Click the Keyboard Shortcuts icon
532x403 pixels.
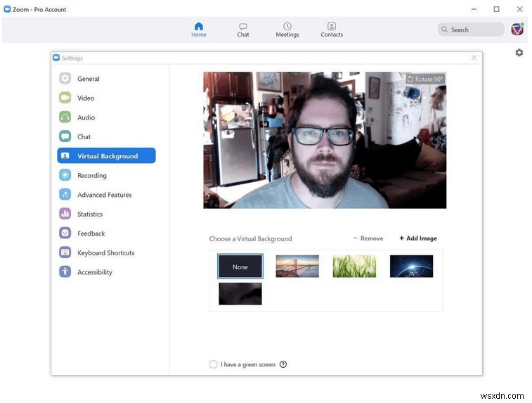point(65,252)
